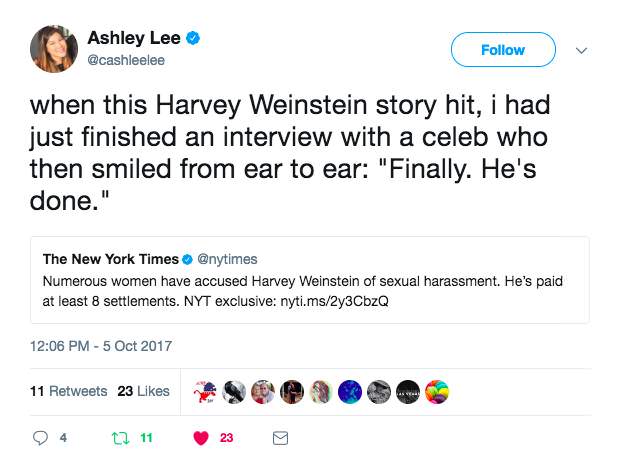Image resolution: width=620 pixels, height=468 pixels.
Task: Open the Las Vegas liker avatar
Action: click(409, 391)
